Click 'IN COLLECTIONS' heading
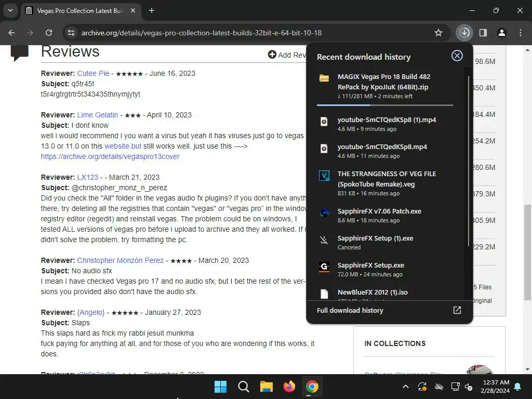This screenshot has width=532, height=399. coord(395,343)
